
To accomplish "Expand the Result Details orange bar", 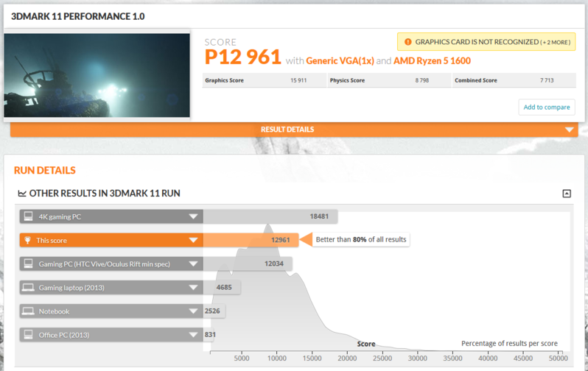I will pos(293,130).
